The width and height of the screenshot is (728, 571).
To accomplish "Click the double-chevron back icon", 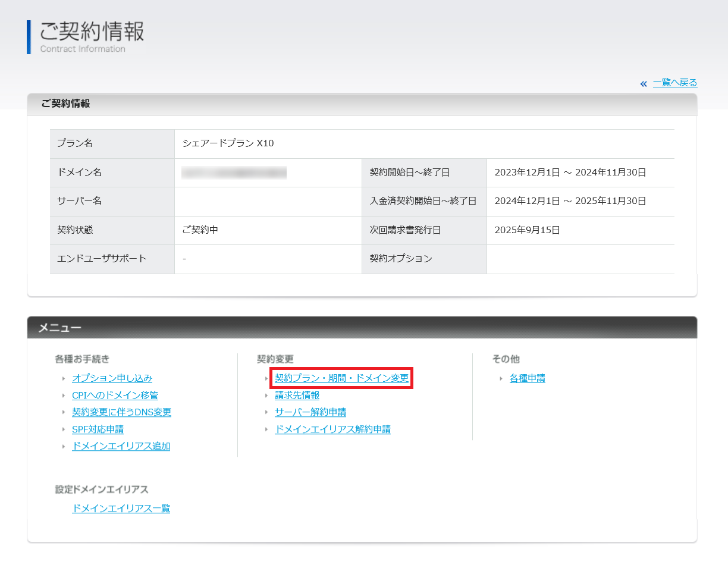I will pyautogui.click(x=643, y=83).
